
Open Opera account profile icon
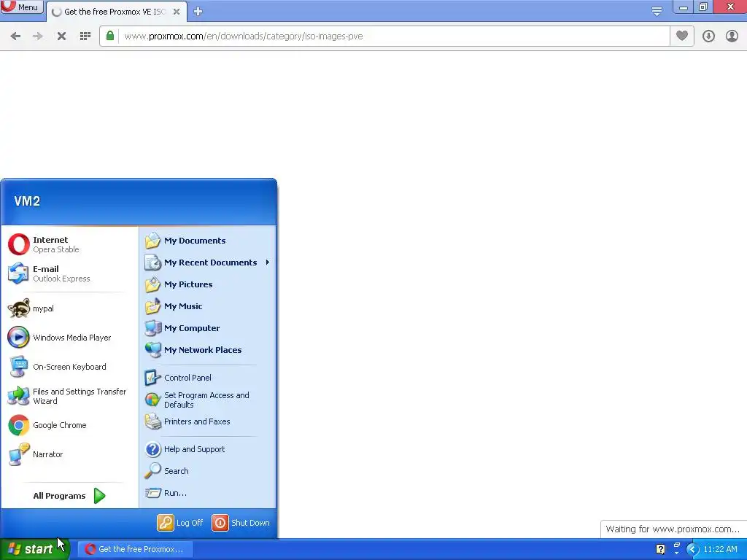[732, 36]
